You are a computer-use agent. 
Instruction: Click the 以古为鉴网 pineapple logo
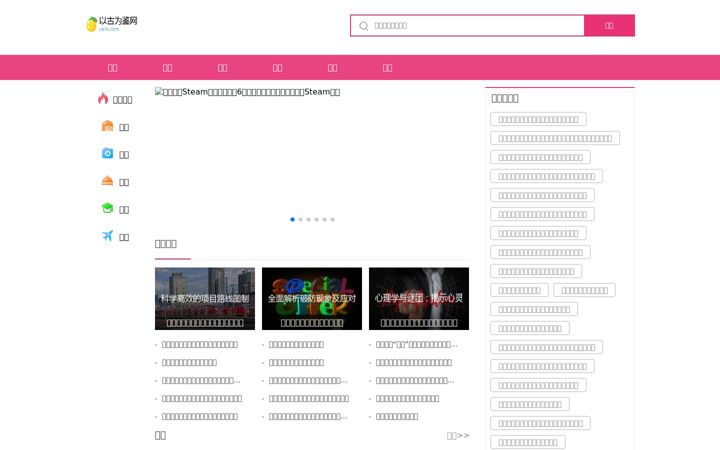click(x=112, y=24)
